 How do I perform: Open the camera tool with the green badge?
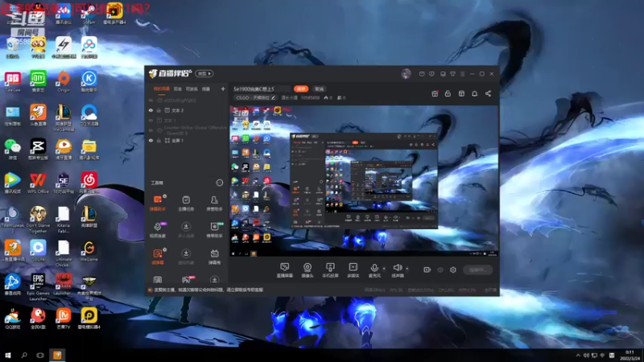click(x=214, y=229)
